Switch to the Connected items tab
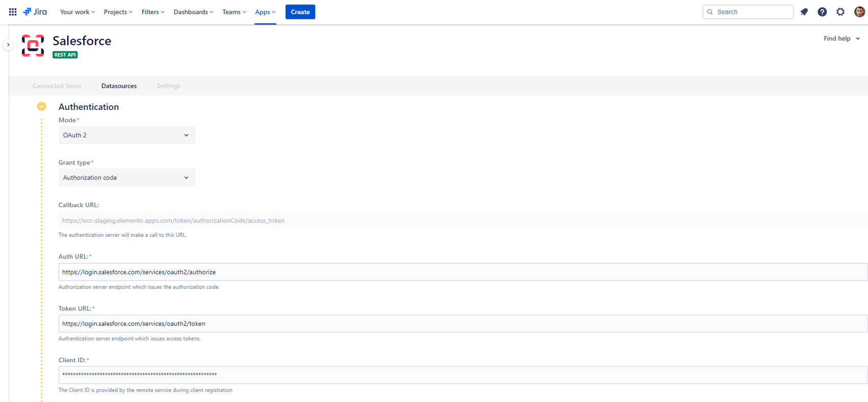Viewport: 868px width, 402px height. (57, 86)
